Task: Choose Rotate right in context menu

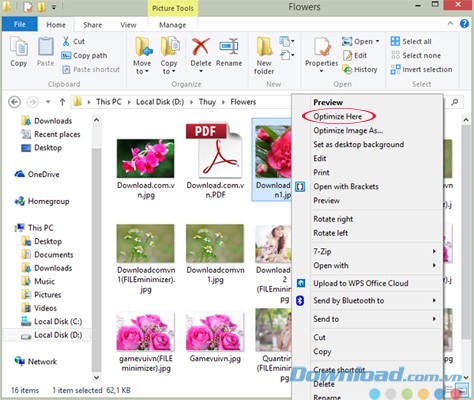Action: point(333,219)
